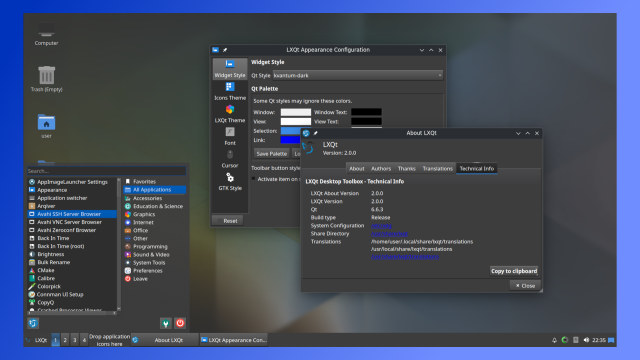Screen dimensions: 640x360
Task: Pick the Window Text color swatch
Action: tap(367, 112)
